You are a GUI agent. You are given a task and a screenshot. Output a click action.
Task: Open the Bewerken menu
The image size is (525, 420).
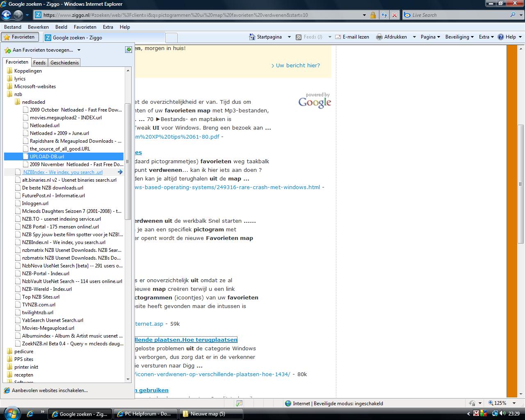click(38, 27)
